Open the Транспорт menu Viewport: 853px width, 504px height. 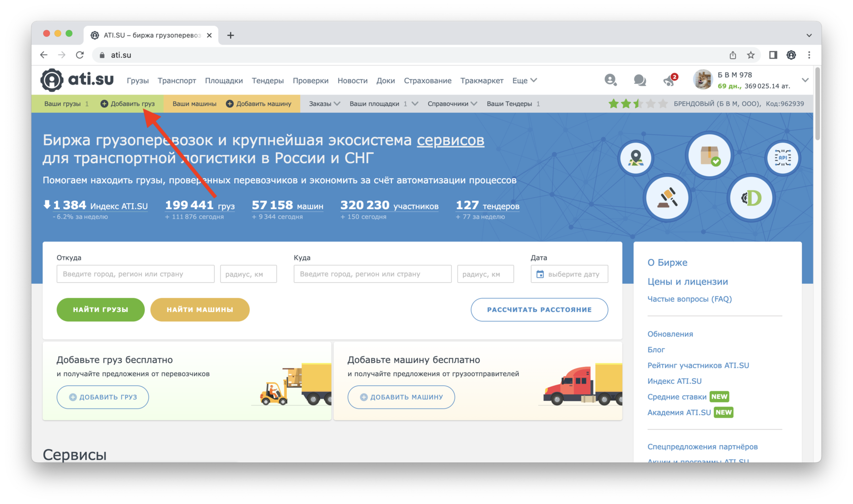coord(177,80)
